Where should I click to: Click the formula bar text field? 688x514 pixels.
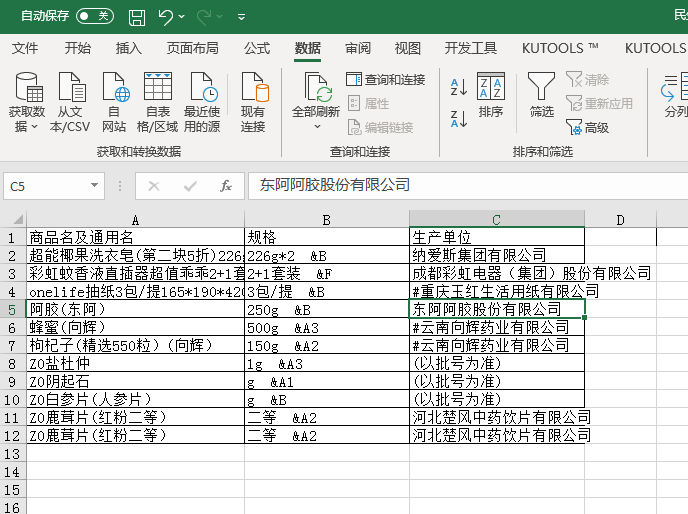coord(468,186)
